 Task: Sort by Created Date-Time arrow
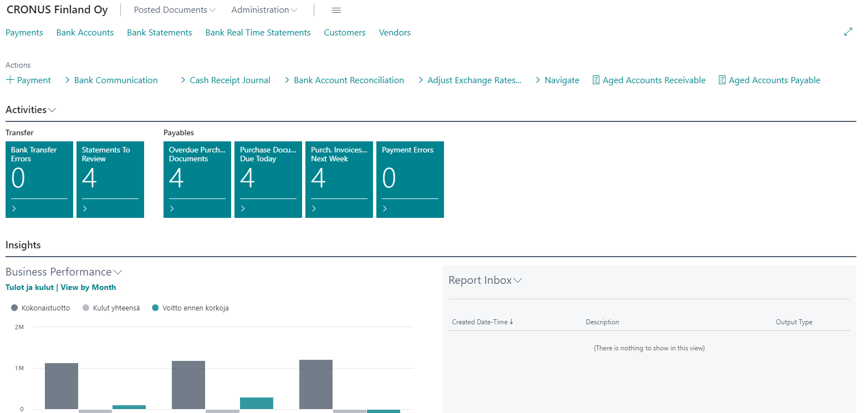[511, 322]
